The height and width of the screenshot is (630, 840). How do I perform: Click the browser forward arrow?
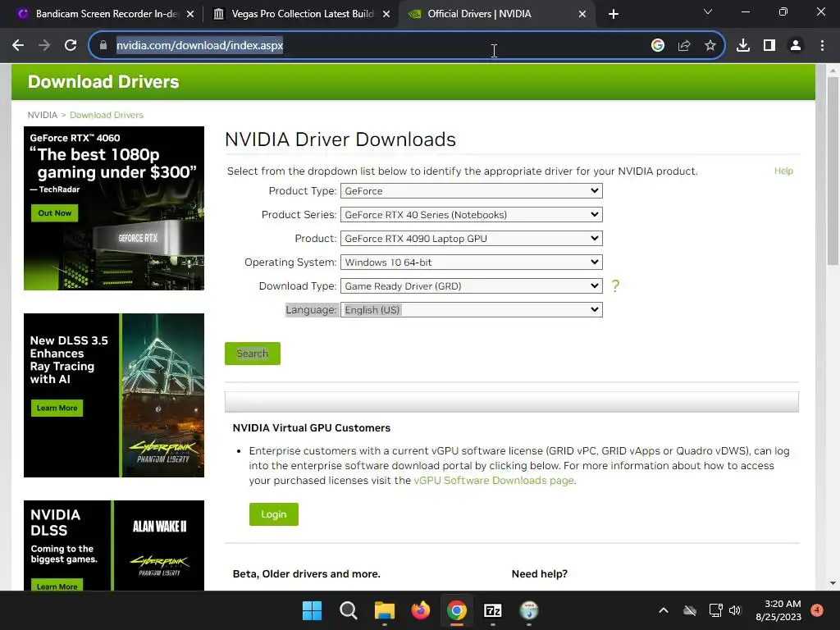click(44, 46)
